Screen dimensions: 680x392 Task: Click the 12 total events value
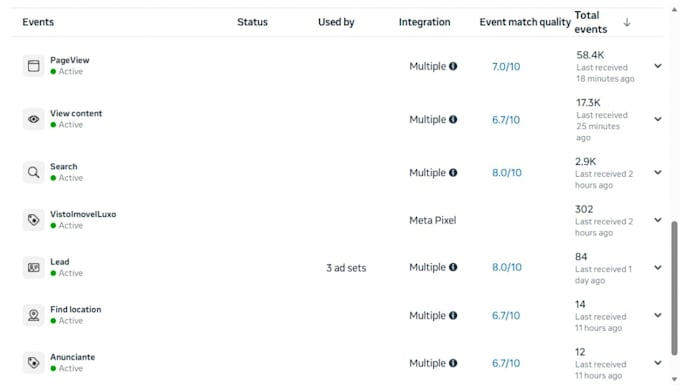coord(580,352)
